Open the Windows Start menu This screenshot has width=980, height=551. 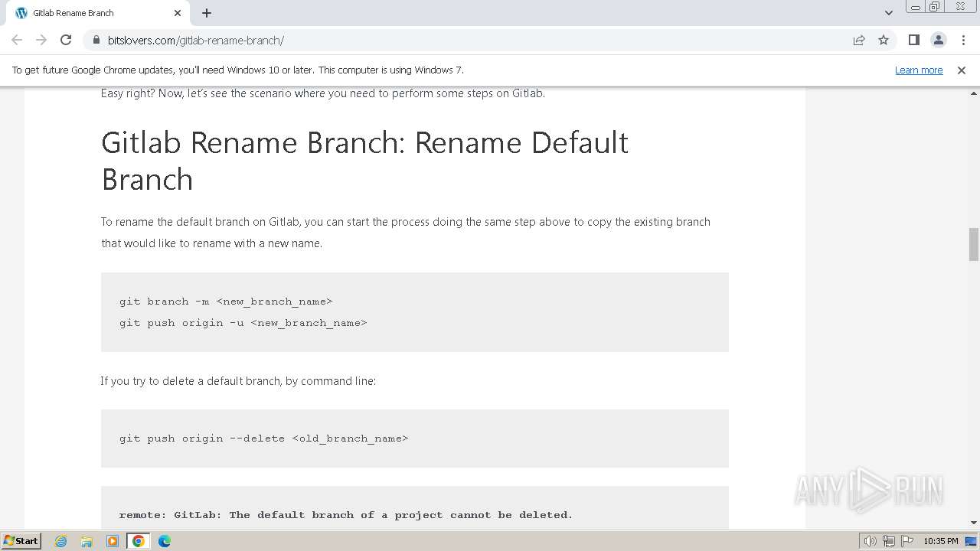(x=21, y=541)
